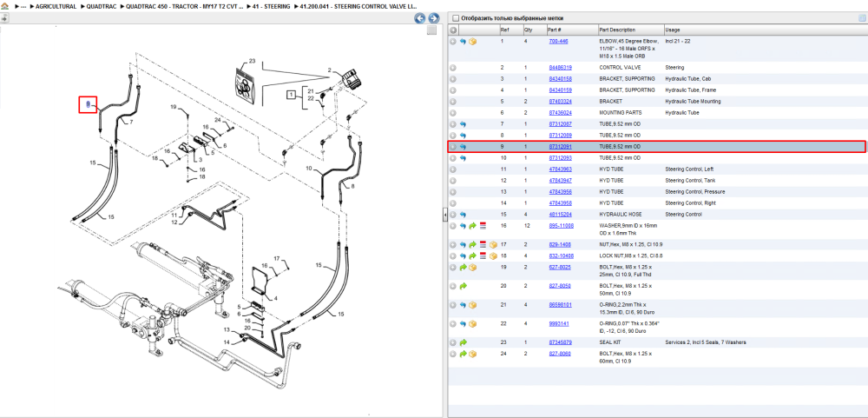This screenshot has height=418, width=868.
Task: Click blue arrow icon for part 87312087
Action: click(x=463, y=124)
